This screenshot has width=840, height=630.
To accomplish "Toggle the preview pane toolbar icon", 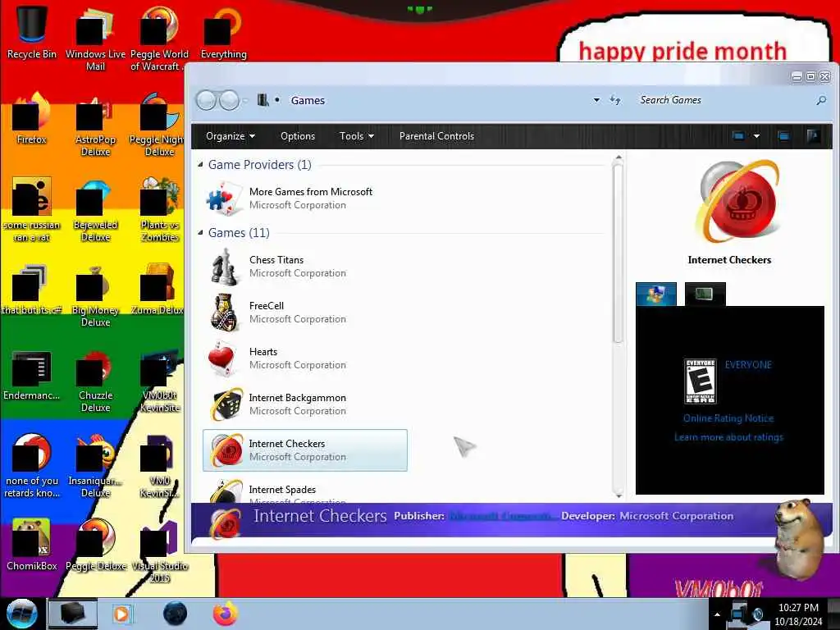I will pos(783,136).
